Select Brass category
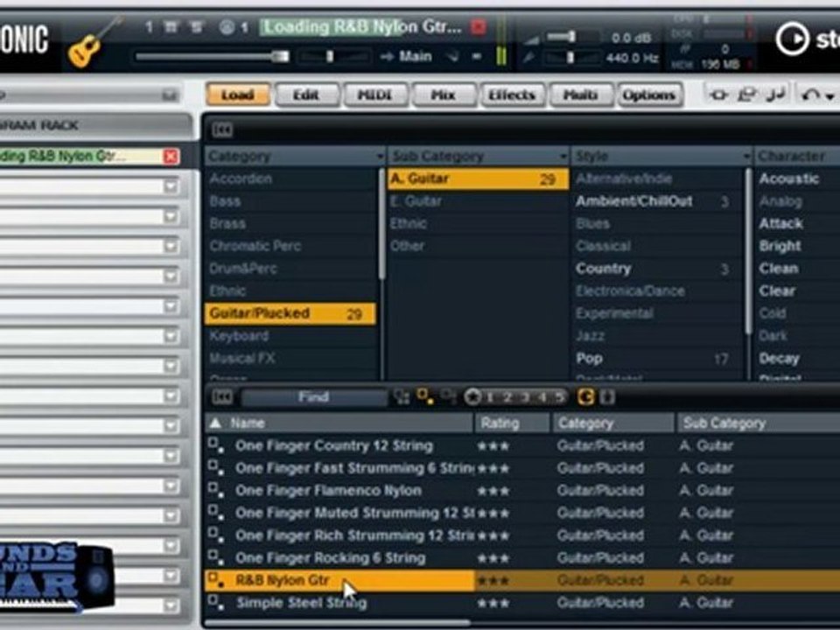840x630 pixels. tap(290, 224)
